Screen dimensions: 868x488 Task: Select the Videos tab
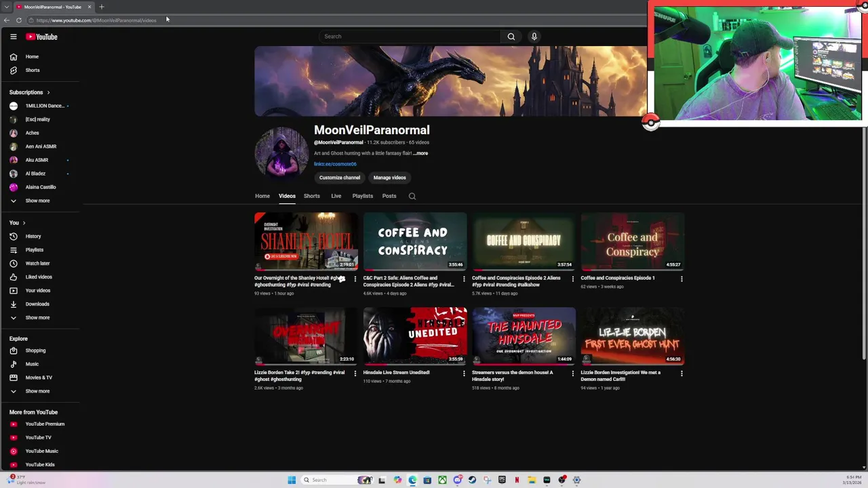pyautogui.click(x=287, y=196)
